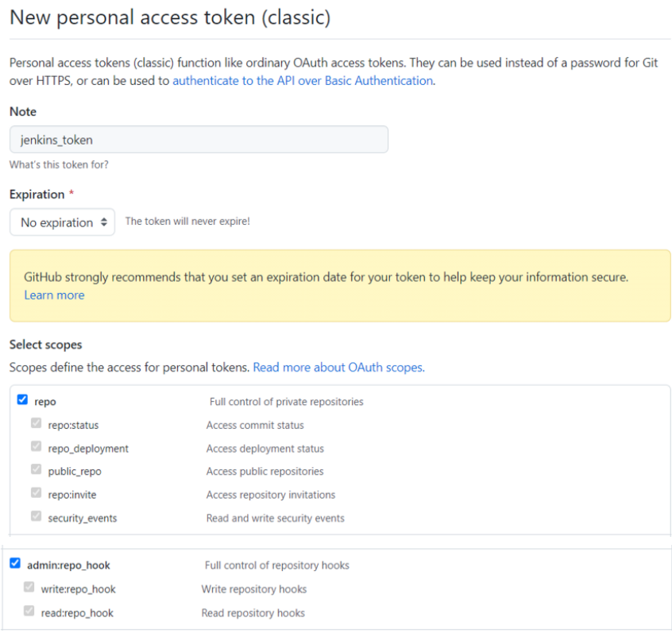Viewport: 672px width, 633px height.
Task: Open the Expiration dropdown
Action: (x=63, y=222)
